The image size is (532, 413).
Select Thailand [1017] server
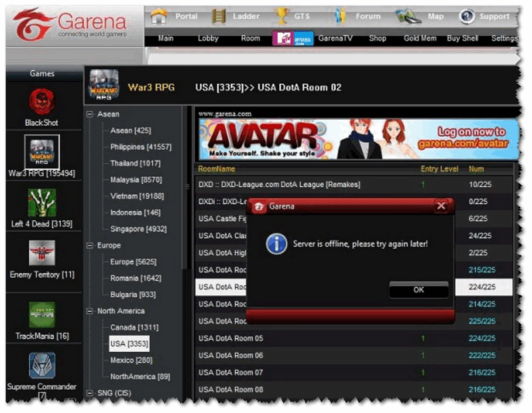(x=136, y=163)
